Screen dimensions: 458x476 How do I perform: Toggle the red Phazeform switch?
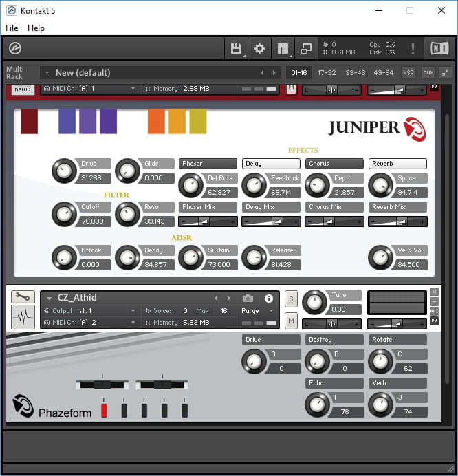104,410
